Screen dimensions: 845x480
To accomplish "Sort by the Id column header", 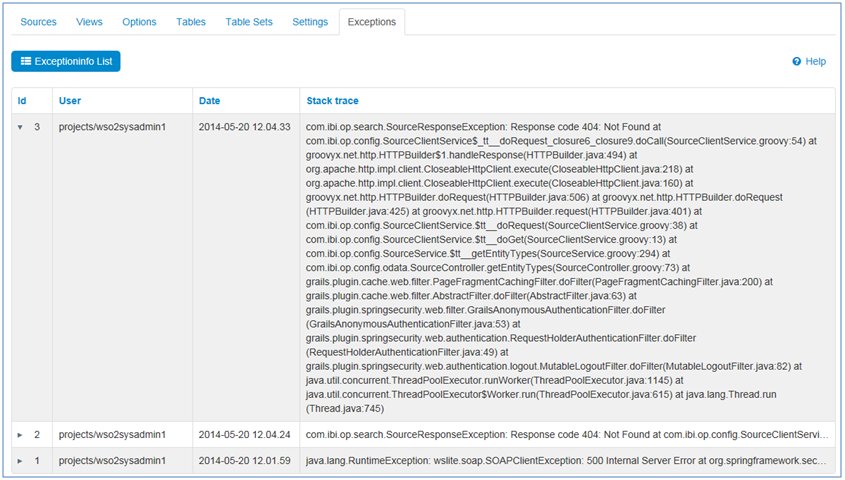I will pyautogui.click(x=22, y=101).
